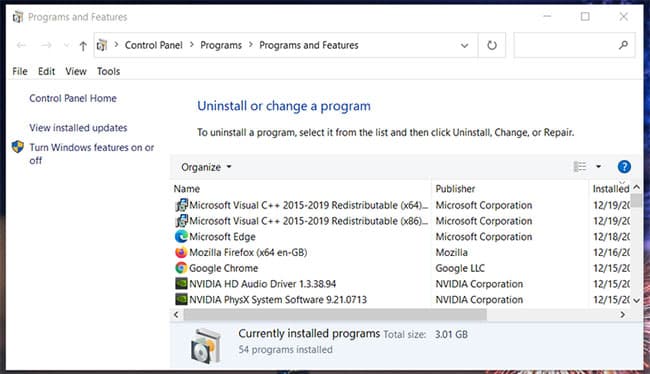Open Turn Windows features on or off
The image size is (650, 374).
pos(92,154)
